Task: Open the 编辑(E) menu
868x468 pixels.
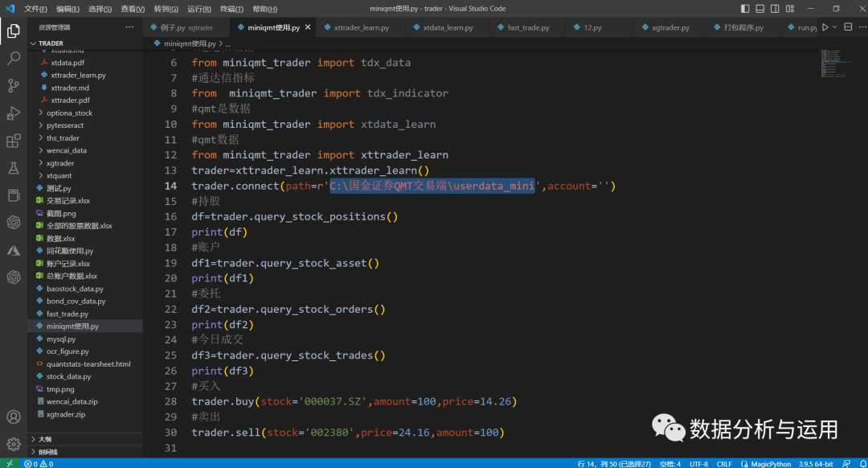Action: [x=68, y=9]
